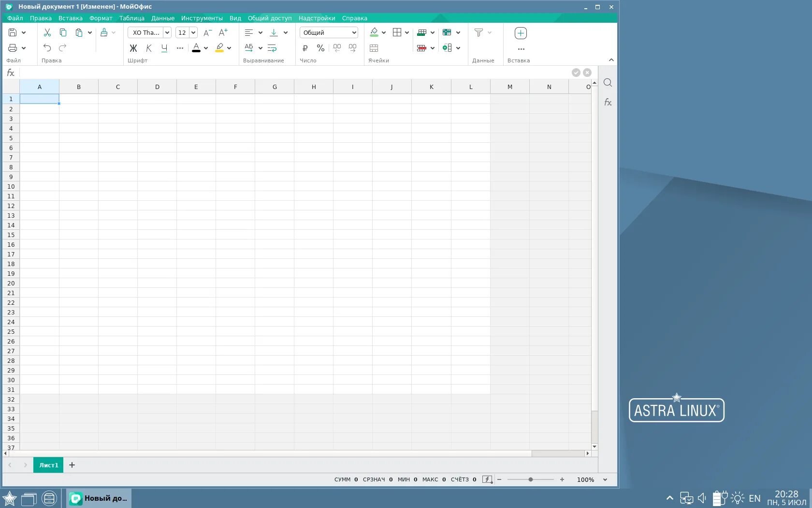Increase the font size with A+ icon
The width and height of the screenshot is (812, 508).
pos(223,32)
